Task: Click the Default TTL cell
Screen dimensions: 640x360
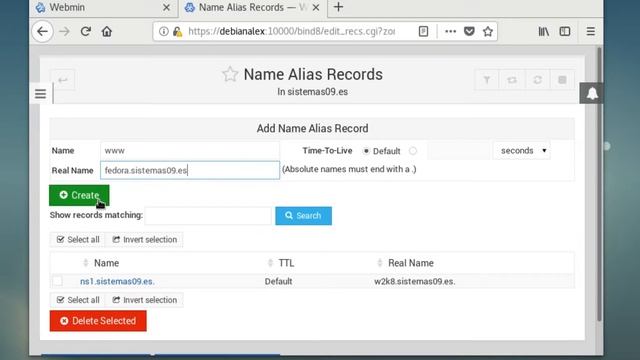Action: click(x=278, y=281)
